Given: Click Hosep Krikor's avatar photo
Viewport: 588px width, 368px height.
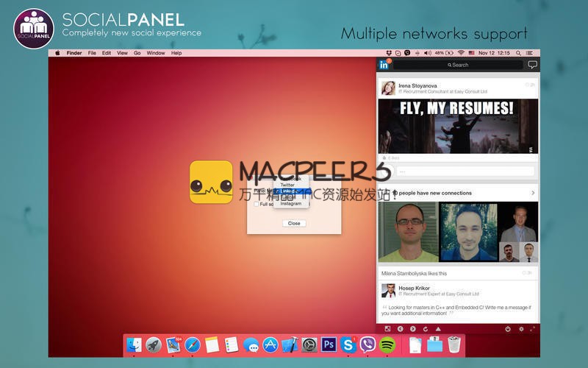Looking at the screenshot, I should point(388,291).
